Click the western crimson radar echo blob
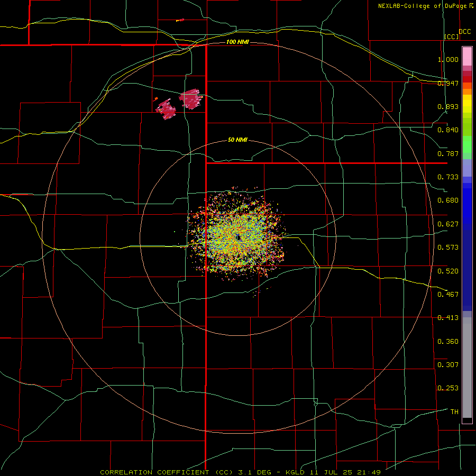This screenshot has height=476, width=476. [166, 109]
